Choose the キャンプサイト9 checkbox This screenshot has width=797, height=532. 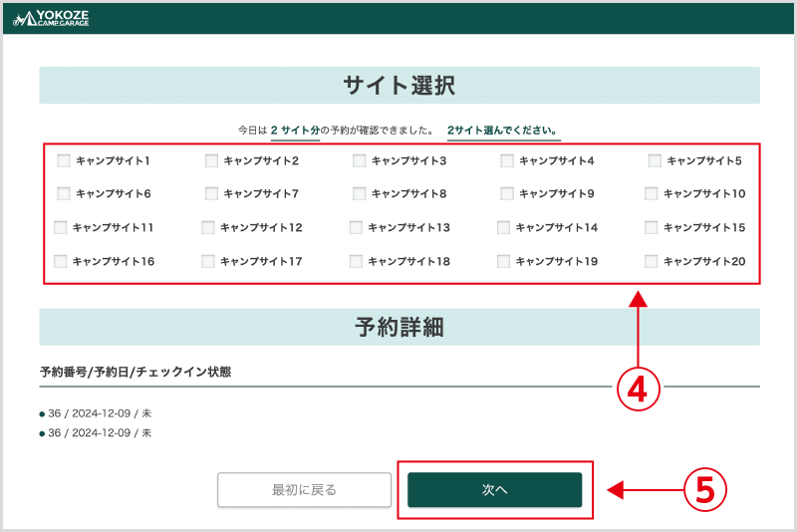click(507, 194)
